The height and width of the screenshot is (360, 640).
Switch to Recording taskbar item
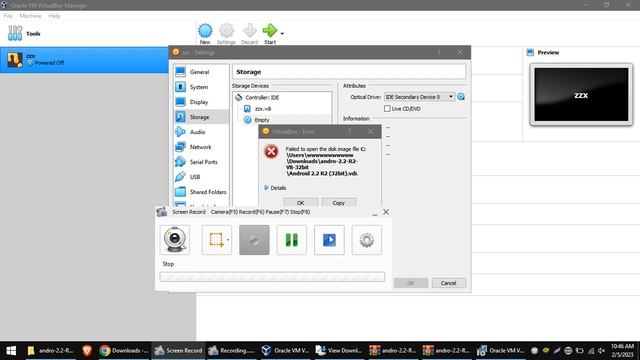tap(231, 351)
